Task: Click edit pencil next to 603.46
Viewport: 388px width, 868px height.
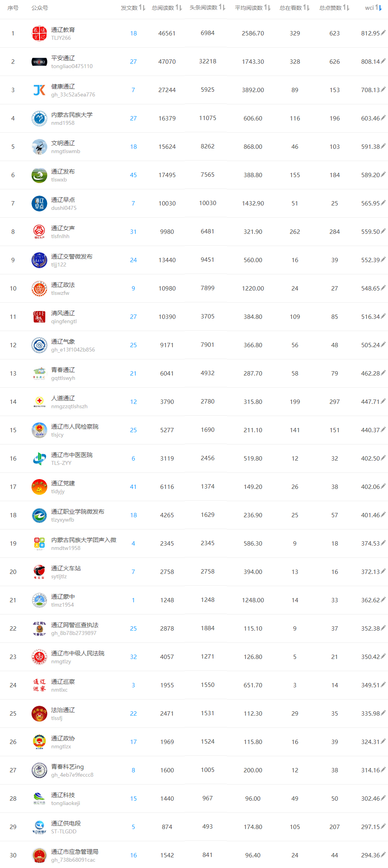Action: [383, 118]
